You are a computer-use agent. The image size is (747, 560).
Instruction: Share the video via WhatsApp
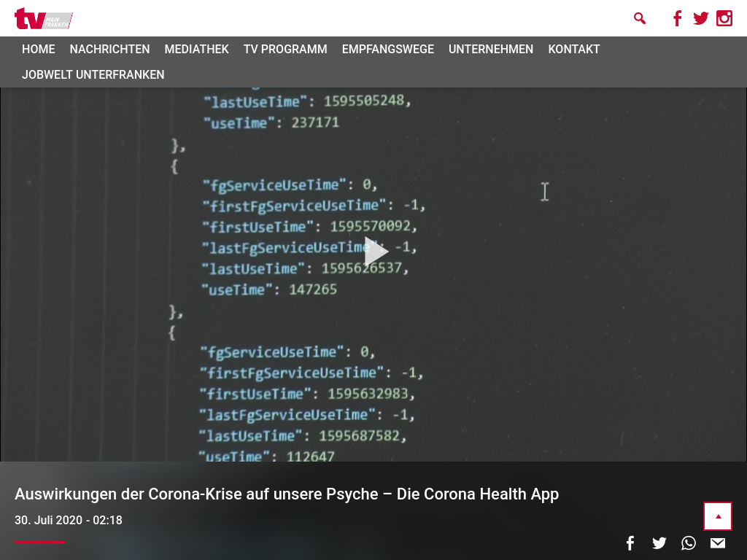click(689, 542)
